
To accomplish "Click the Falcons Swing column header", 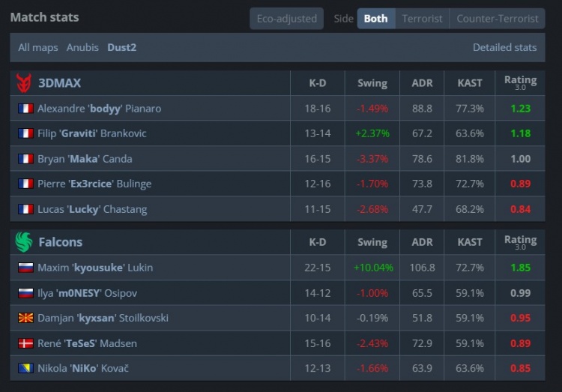I will click(x=372, y=242).
